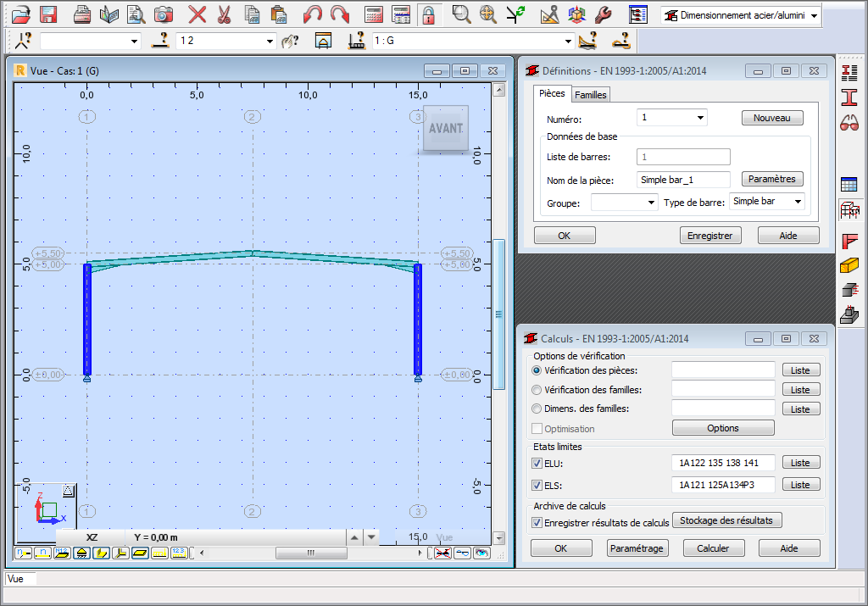
Task: Select Vérification des familles radio
Action: 537,390
